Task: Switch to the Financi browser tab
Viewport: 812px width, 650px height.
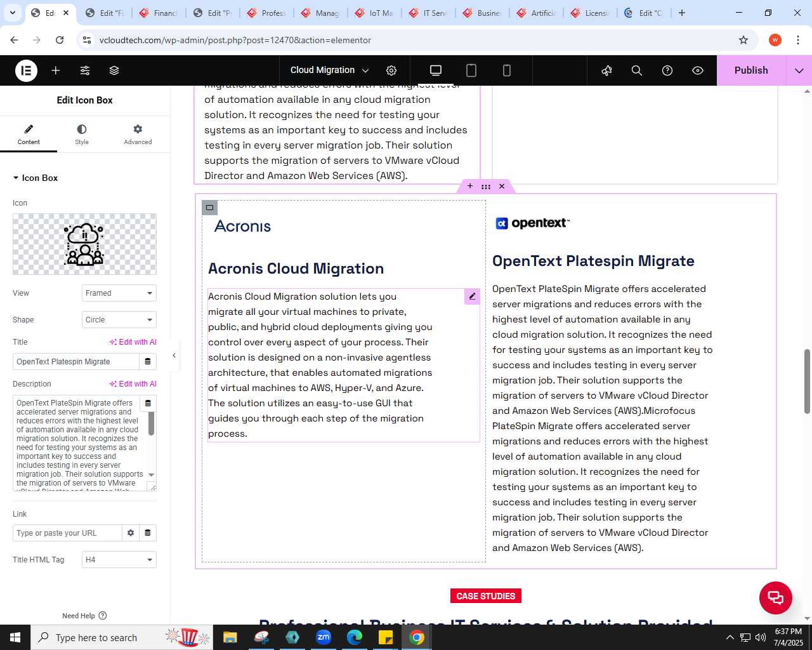Action: [x=159, y=13]
